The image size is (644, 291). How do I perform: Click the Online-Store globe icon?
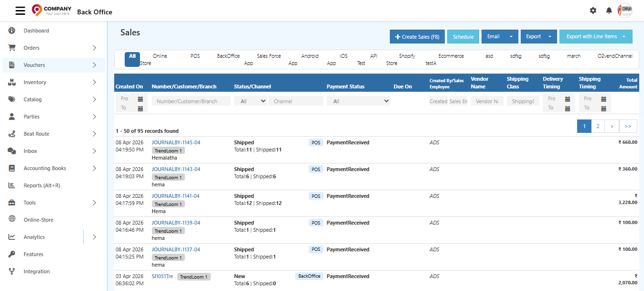pyautogui.click(x=11, y=219)
